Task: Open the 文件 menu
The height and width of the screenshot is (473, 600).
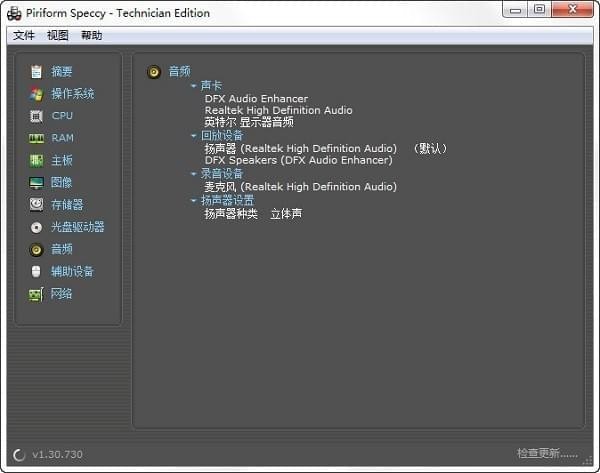Action: pos(24,36)
